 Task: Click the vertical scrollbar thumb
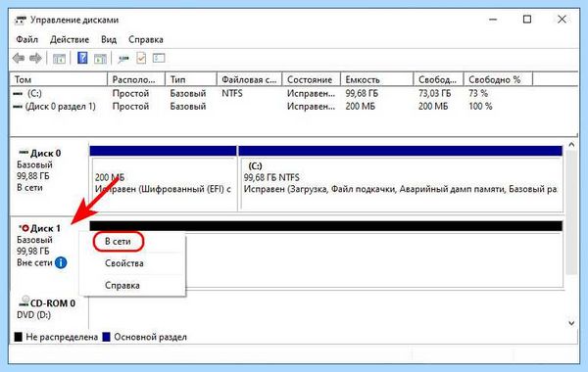(x=571, y=212)
